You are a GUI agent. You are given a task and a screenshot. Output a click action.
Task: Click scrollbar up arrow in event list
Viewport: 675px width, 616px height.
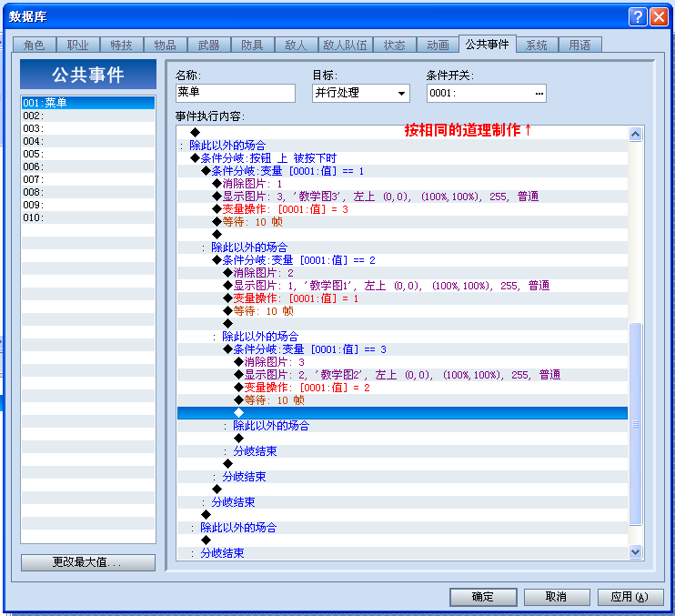coord(635,135)
